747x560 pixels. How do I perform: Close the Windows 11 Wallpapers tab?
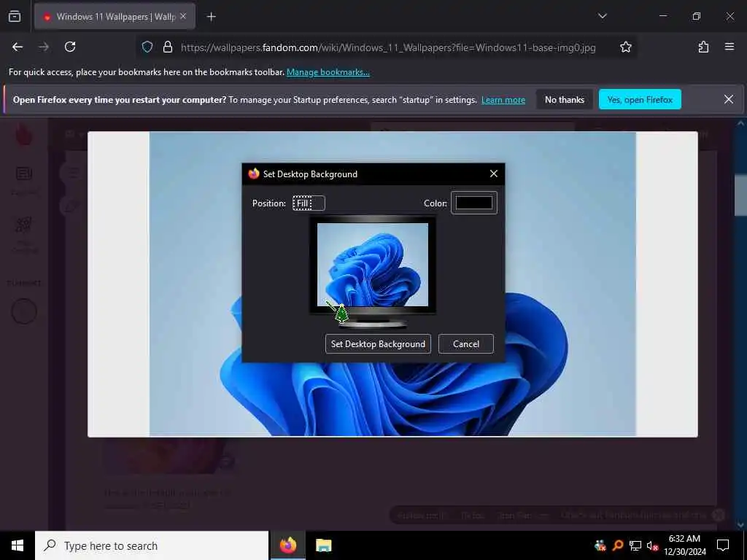[183, 16]
